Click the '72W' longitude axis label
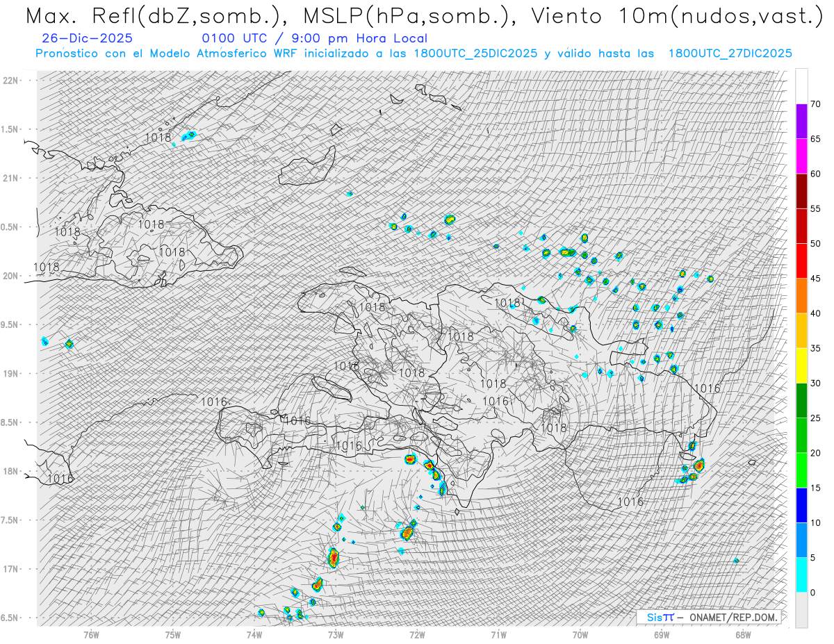834x644 pixels. pyautogui.click(x=417, y=634)
